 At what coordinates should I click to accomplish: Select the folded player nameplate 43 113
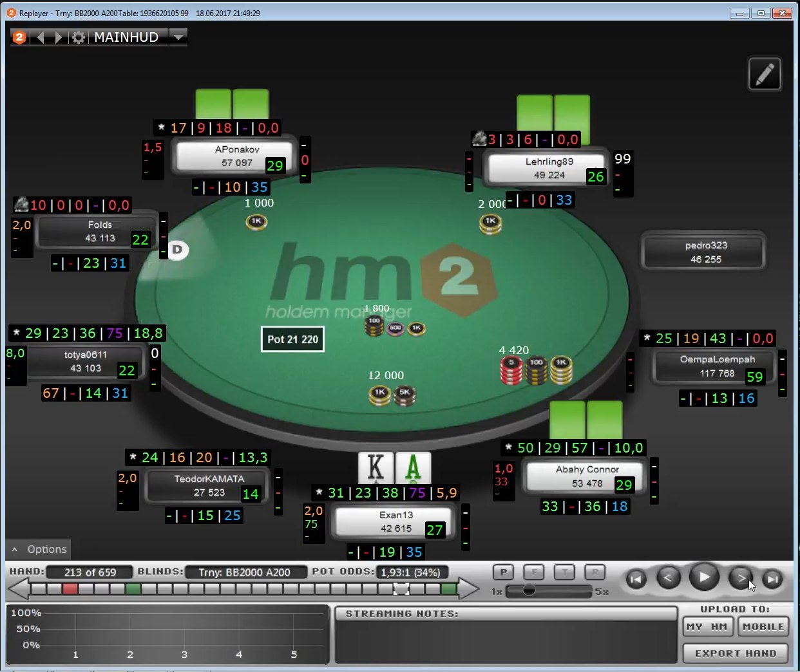click(97, 231)
